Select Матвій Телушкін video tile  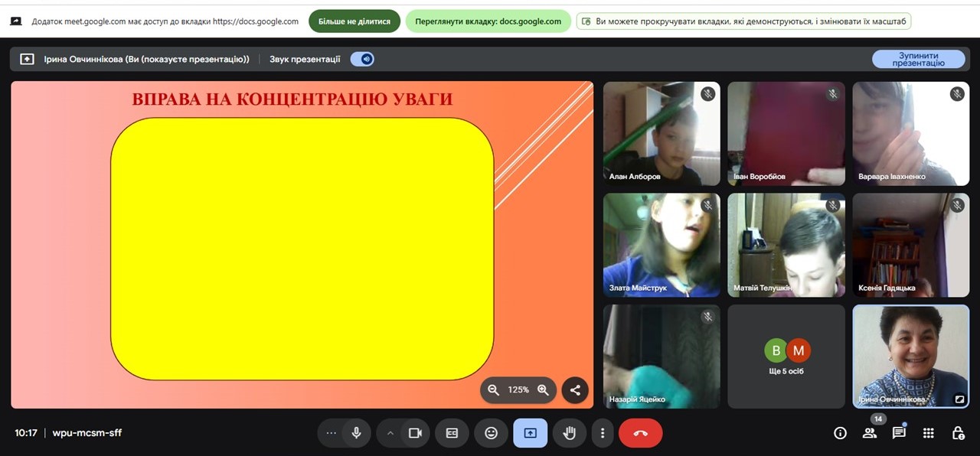[786, 245]
